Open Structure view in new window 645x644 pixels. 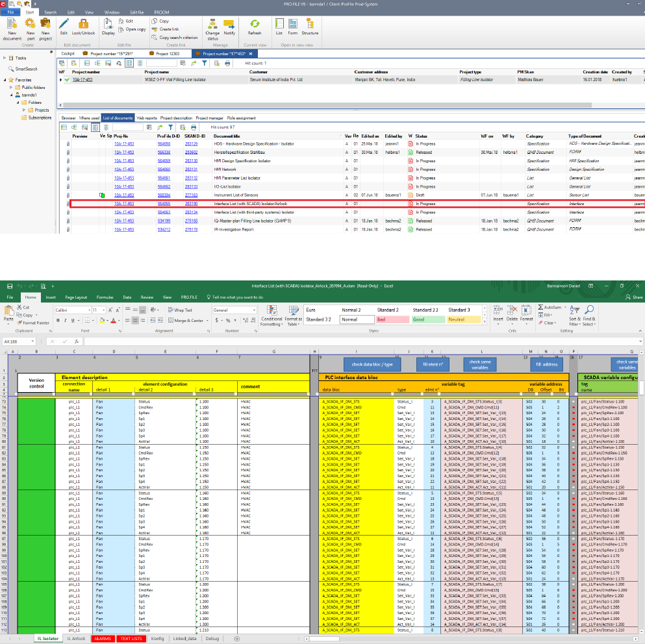pos(310,24)
